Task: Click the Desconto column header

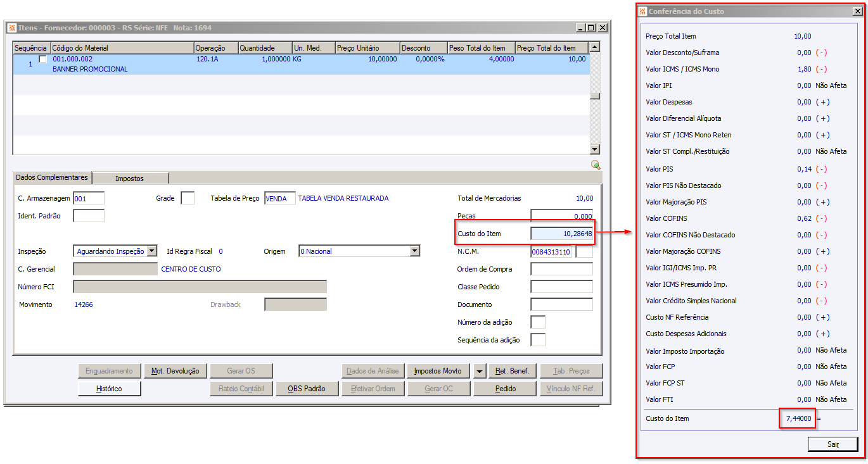Action: tap(424, 48)
